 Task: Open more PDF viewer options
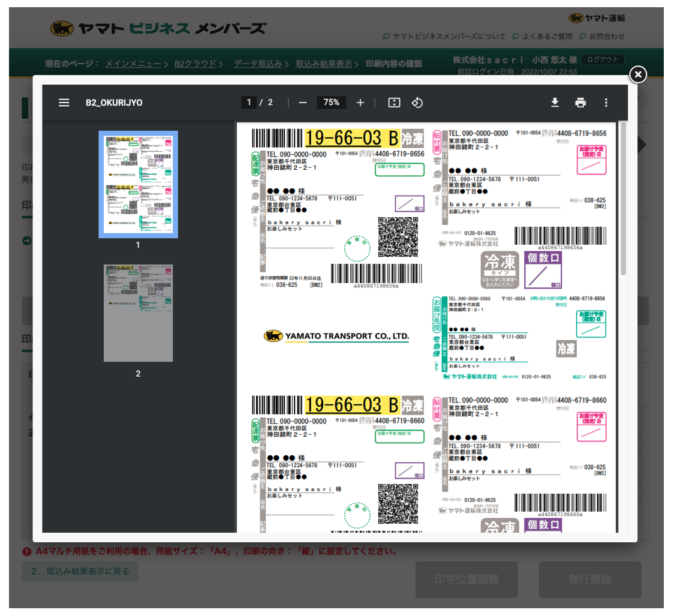[606, 103]
